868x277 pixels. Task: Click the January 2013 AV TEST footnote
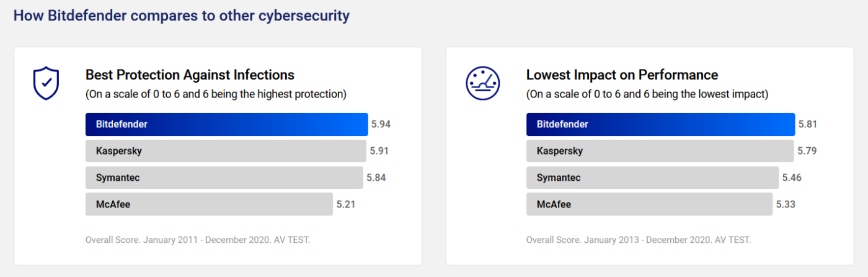(639, 240)
